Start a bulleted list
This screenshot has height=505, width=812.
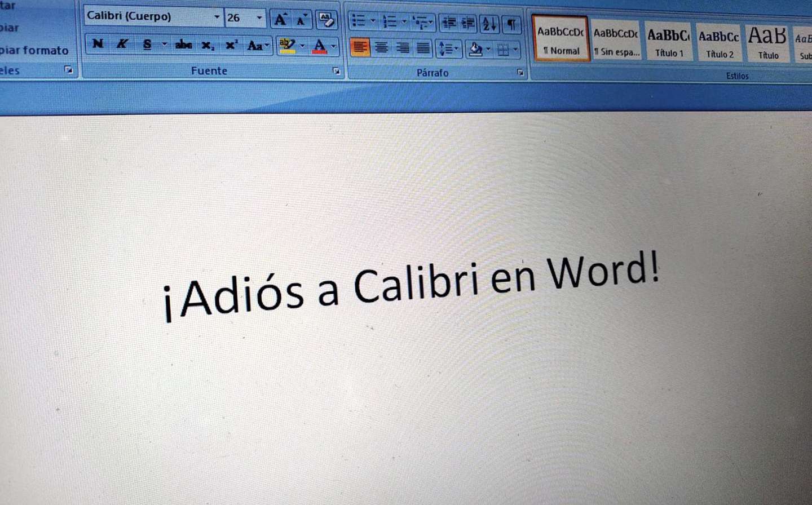(358, 21)
